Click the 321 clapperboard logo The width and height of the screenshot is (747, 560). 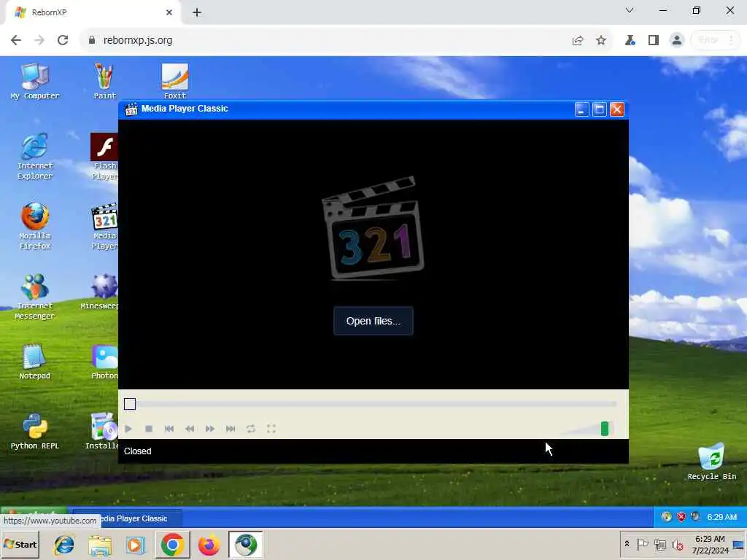[x=373, y=227]
